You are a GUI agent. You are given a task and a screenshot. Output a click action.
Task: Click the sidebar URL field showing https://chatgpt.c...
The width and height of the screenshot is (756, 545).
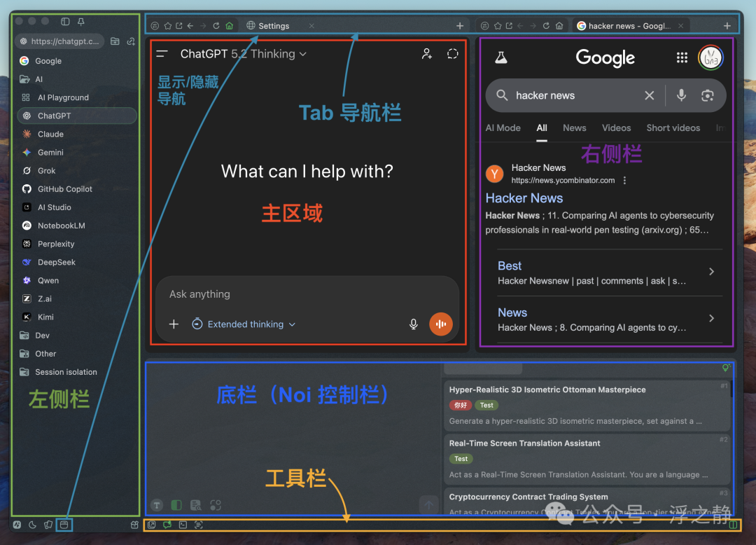(59, 41)
